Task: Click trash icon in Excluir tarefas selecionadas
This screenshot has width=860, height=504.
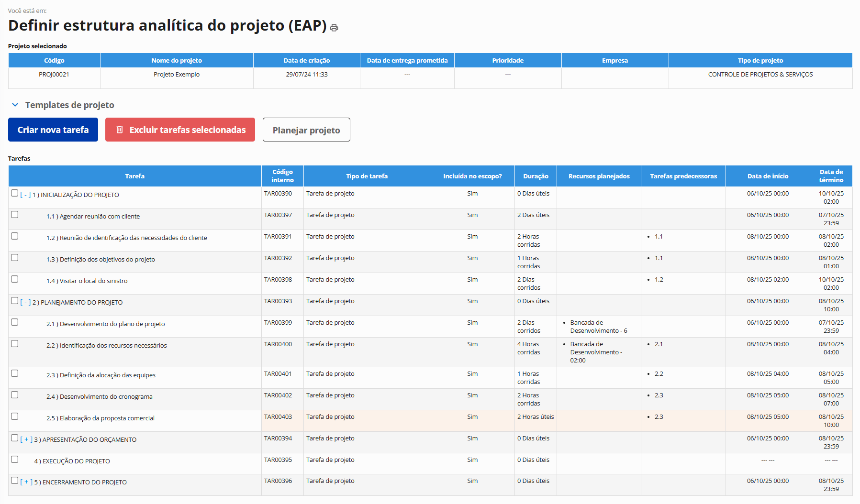Action: point(120,130)
